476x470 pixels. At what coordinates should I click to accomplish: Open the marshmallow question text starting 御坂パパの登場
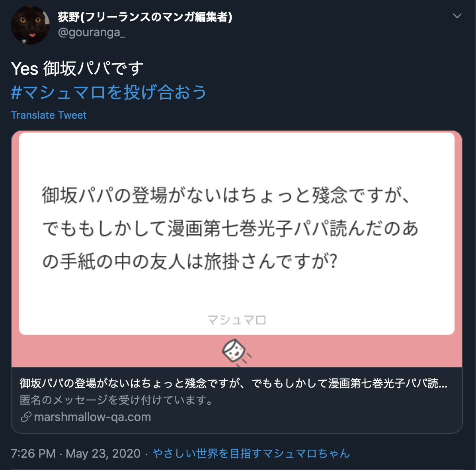[230, 228]
